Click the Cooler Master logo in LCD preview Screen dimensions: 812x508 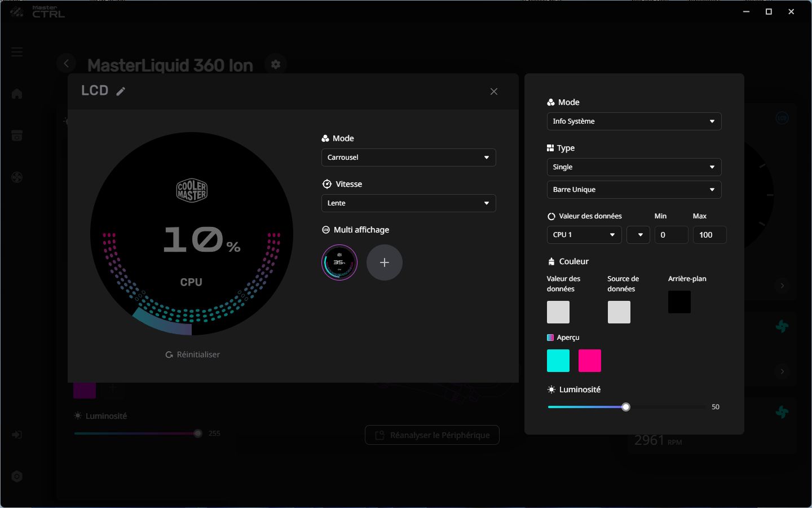192,191
